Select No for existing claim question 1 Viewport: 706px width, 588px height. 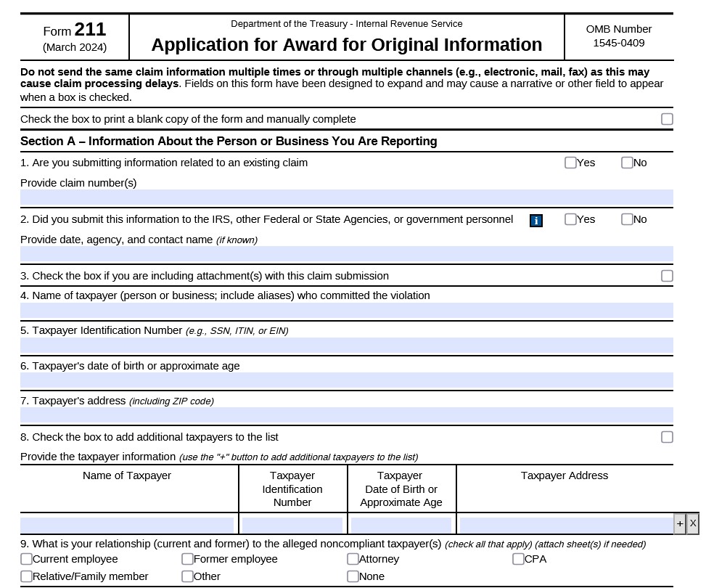pyautogui.click(x=627, y=163)
